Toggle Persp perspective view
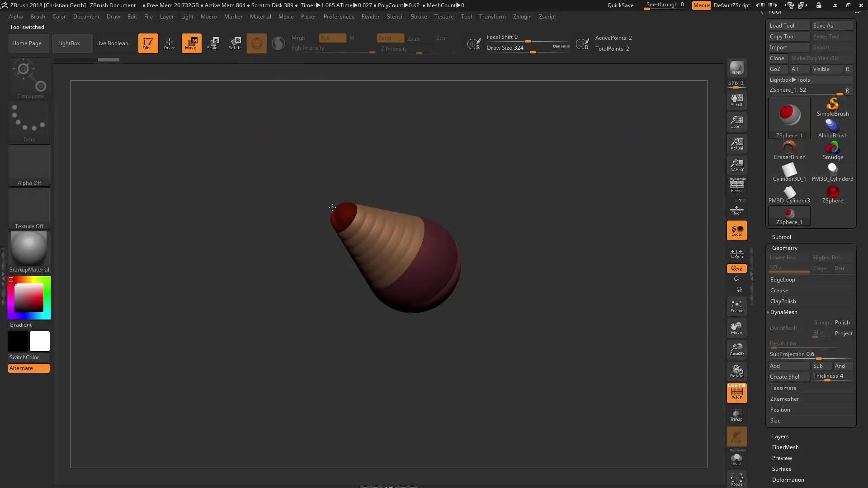This screenshot has height=488, width=868. pos(736,185)
